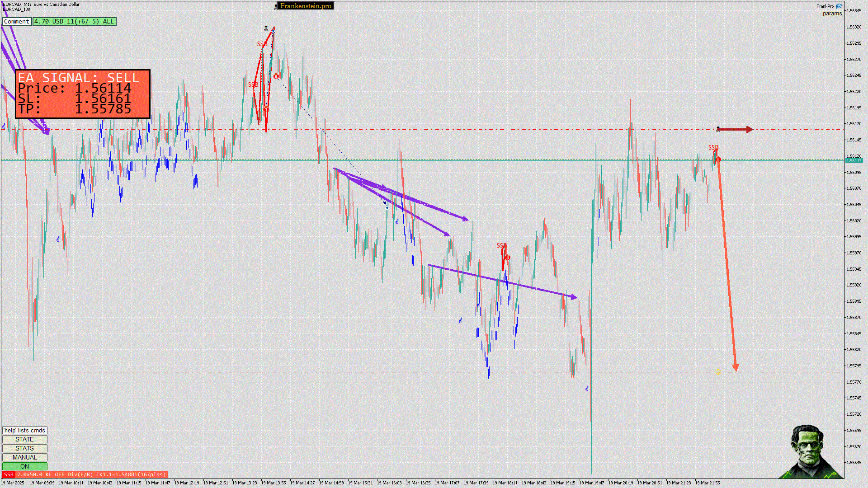The image size is (868, 488).
Task: Expand the Comment label box
Action: tap(17, 21)
